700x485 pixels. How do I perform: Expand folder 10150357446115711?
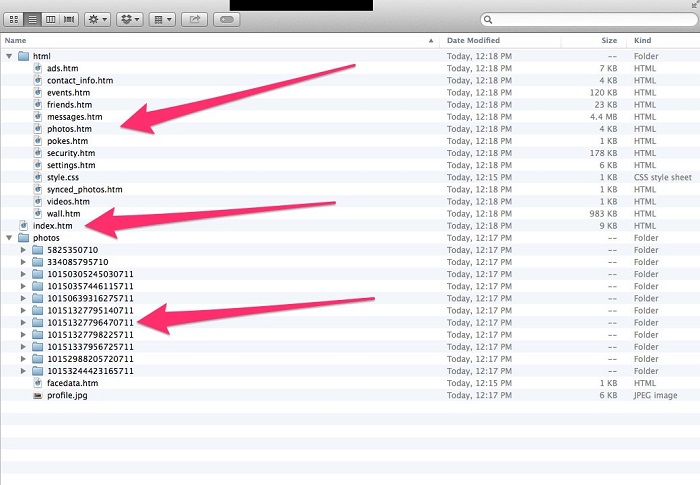click(23, 286)
